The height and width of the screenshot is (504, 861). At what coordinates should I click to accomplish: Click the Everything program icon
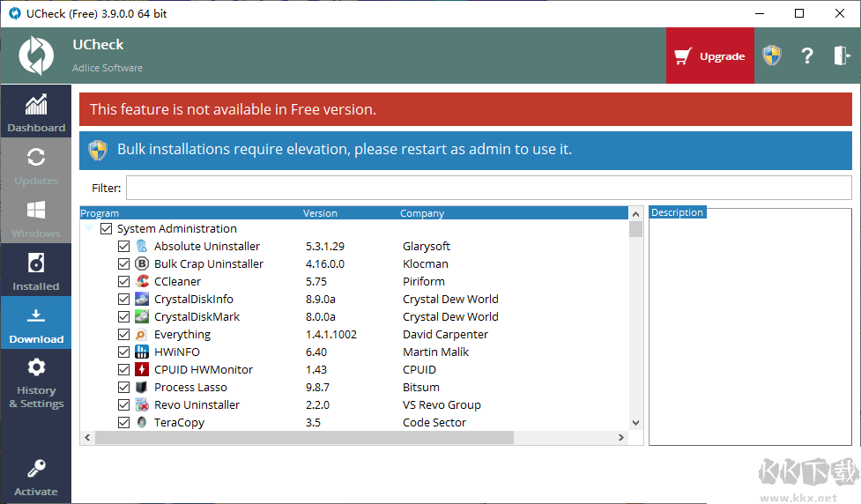[142, 334]
